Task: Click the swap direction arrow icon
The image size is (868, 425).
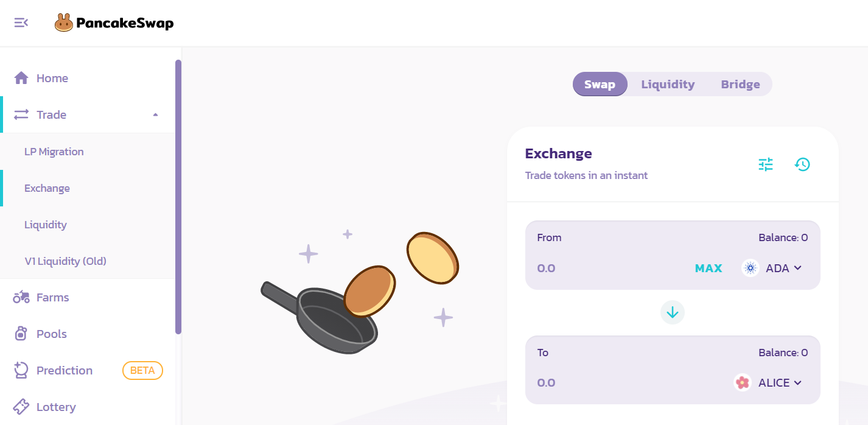Action: tap(673, 312)
